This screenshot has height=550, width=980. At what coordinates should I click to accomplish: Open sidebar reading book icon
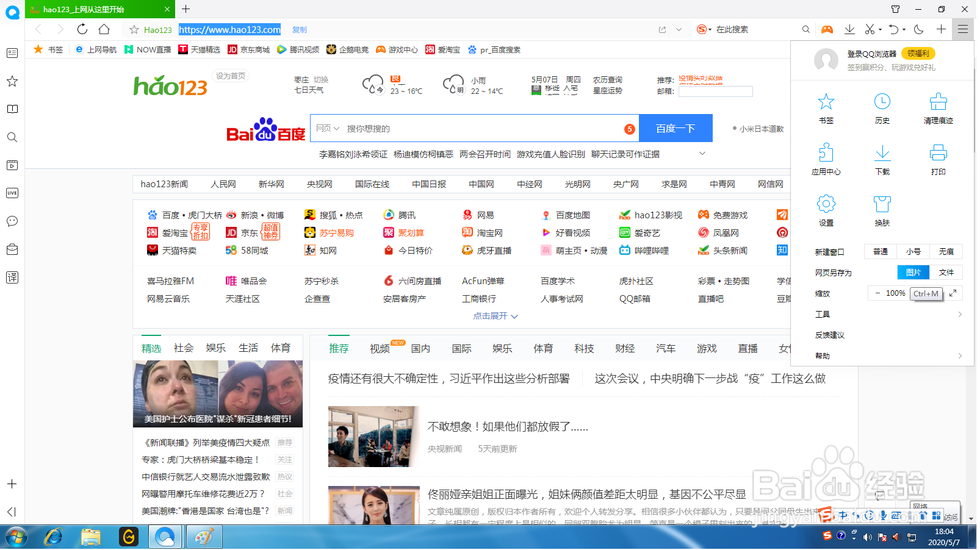click(12, 109)
